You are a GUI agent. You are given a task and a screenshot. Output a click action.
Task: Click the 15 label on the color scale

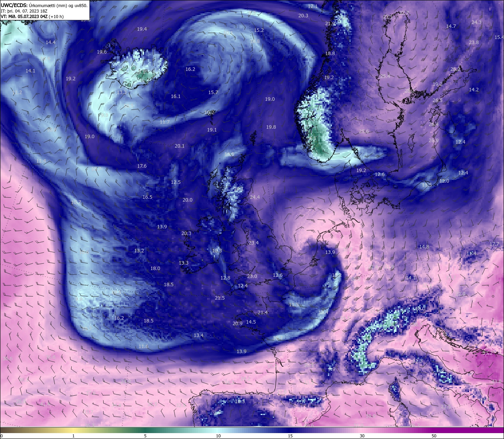pos(290,436)
